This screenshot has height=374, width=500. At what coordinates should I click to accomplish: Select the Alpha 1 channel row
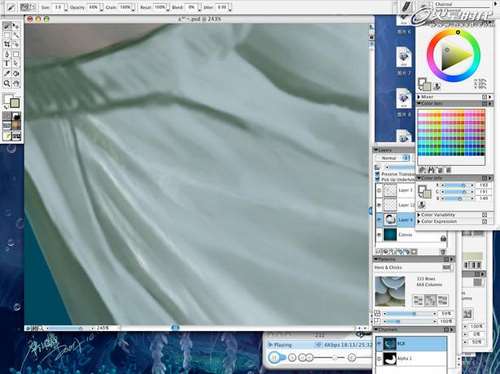pos(411,359)
